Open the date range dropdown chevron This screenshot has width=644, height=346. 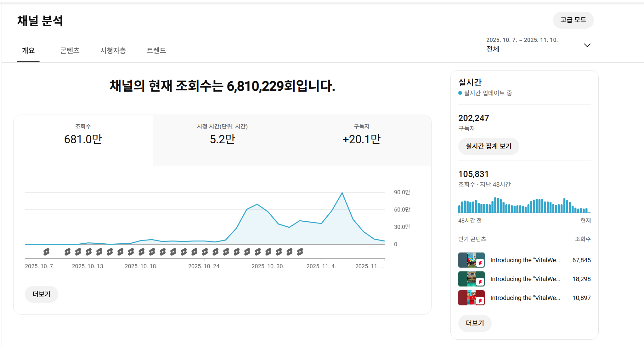coord(587,45)
